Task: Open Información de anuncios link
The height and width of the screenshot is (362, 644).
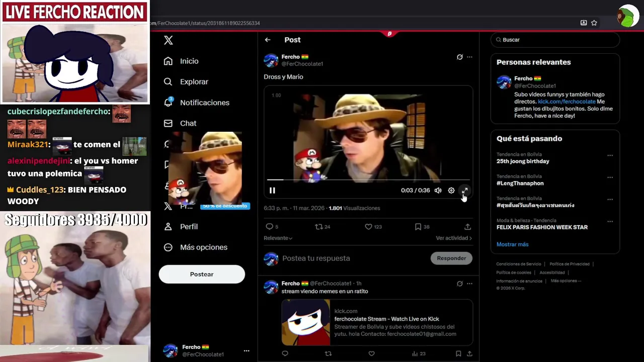Action: pyautogui.click(x=519, y=281)
